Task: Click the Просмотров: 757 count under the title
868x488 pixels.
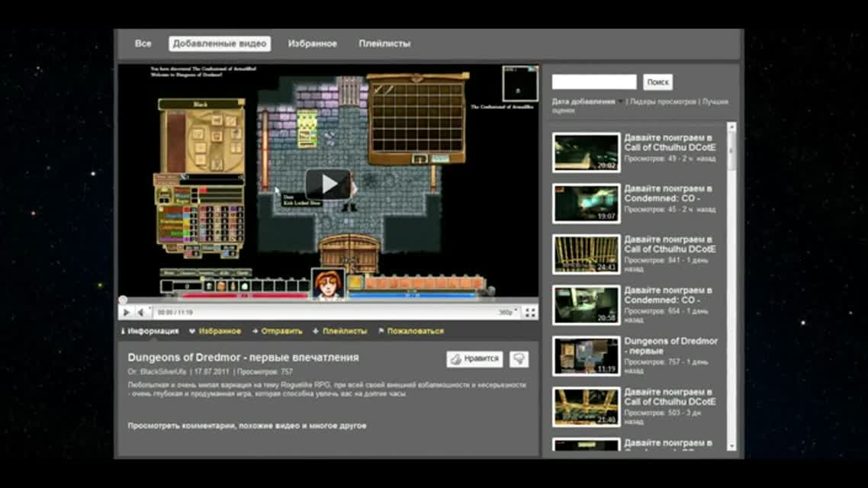Action: (265, 372)
